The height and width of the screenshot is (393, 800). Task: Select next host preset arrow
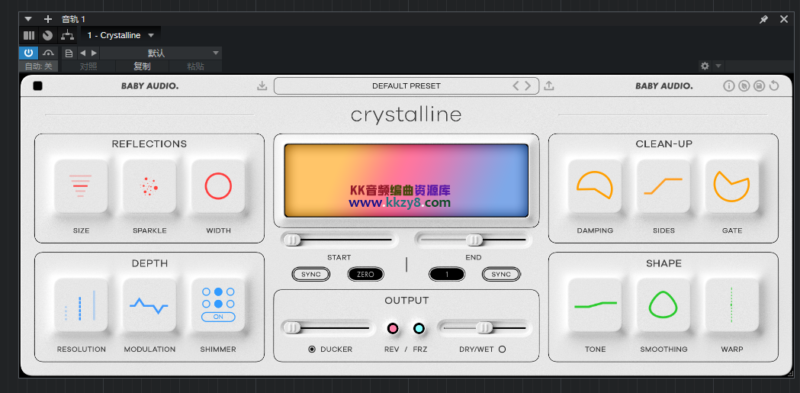[x=94, y=53]
